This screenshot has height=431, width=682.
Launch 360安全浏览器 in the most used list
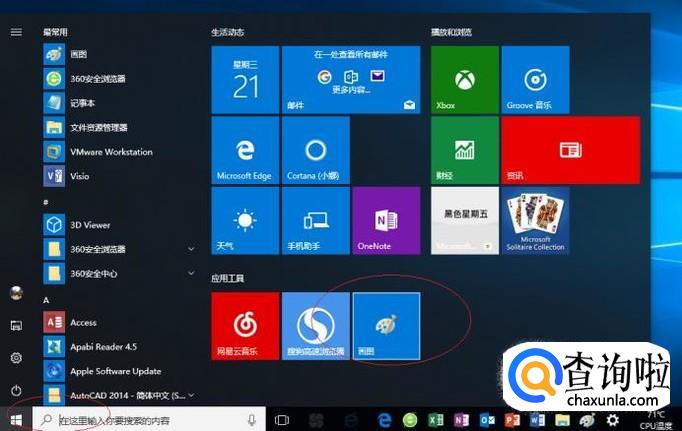point(118,79)
